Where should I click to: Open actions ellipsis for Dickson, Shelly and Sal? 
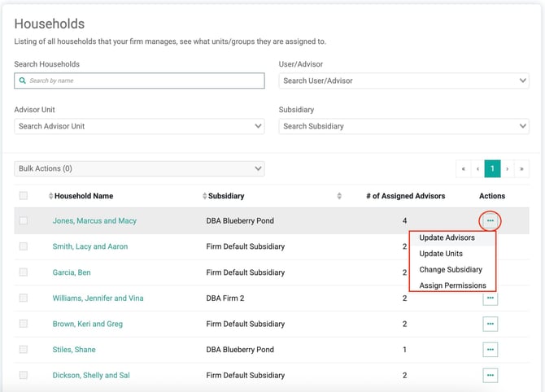point(490,376)
